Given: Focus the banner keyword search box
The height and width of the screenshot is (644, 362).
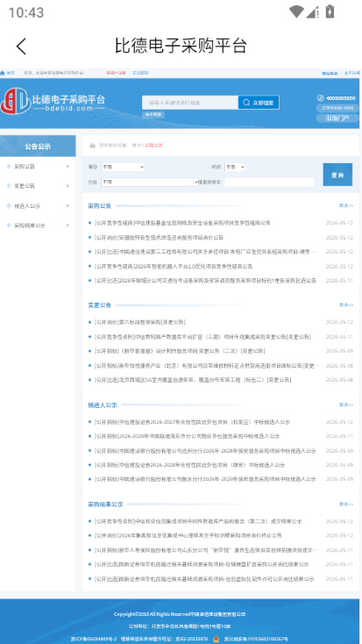Looking at the screenshot, I should click(190, 103).
